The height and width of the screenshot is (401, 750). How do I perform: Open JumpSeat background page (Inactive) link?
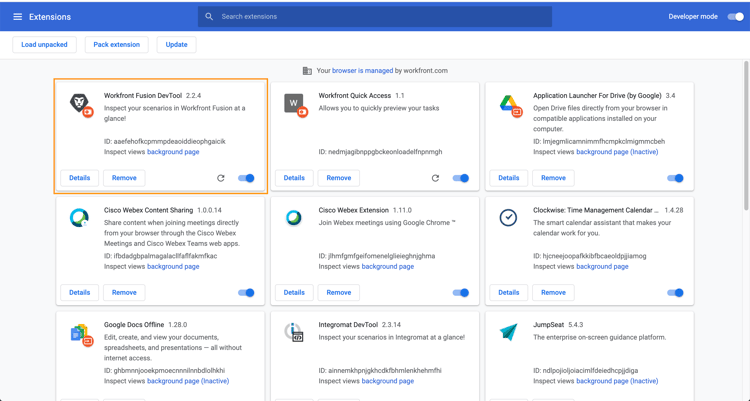[x=617, y=381]
